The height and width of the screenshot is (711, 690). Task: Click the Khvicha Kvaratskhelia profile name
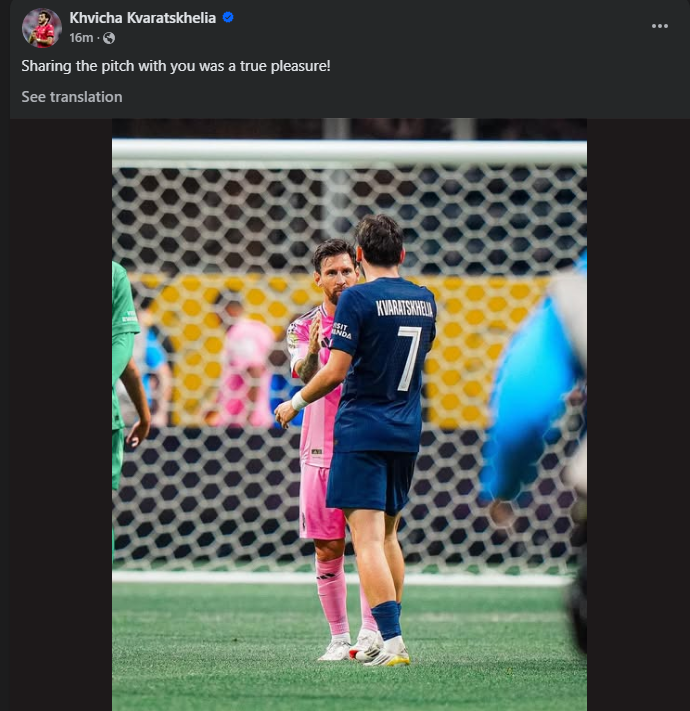[x=142, y=18]
